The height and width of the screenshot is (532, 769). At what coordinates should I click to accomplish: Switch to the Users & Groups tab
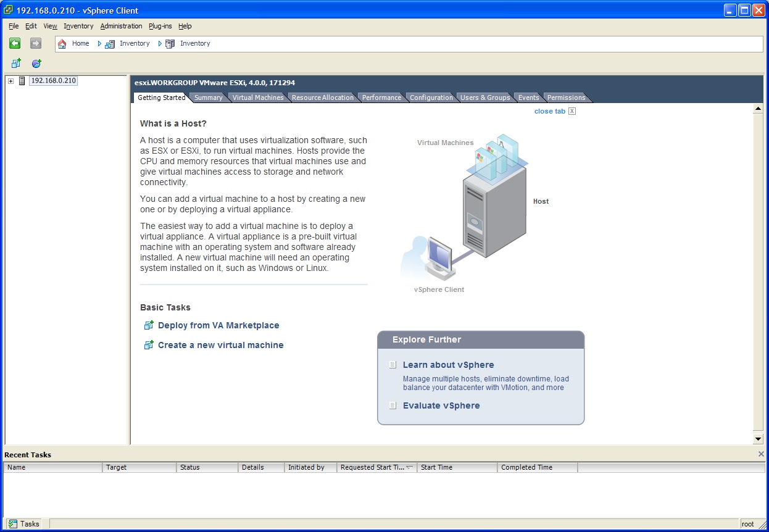pos(485,98)
